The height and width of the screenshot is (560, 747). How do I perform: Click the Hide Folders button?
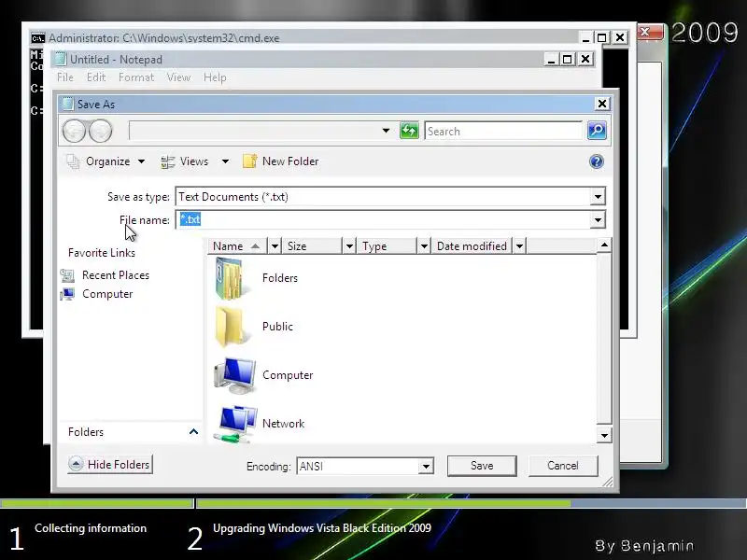[x=109, y=464]
